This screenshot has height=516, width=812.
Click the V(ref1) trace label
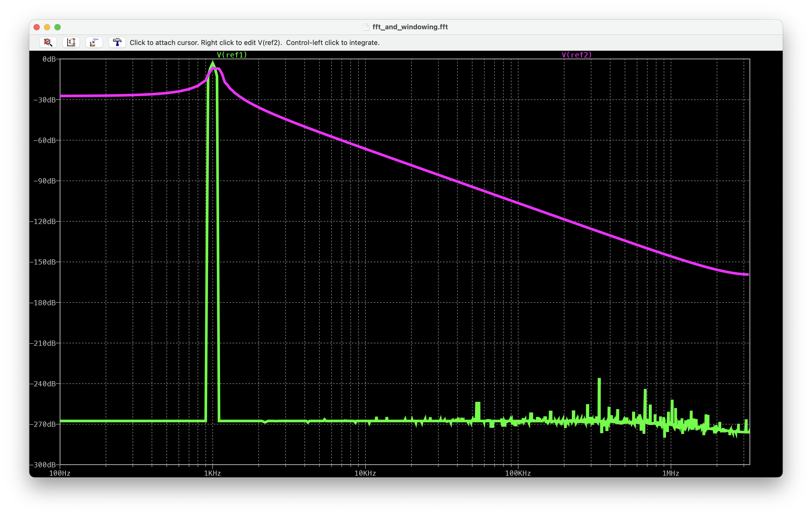click(232, 55)
